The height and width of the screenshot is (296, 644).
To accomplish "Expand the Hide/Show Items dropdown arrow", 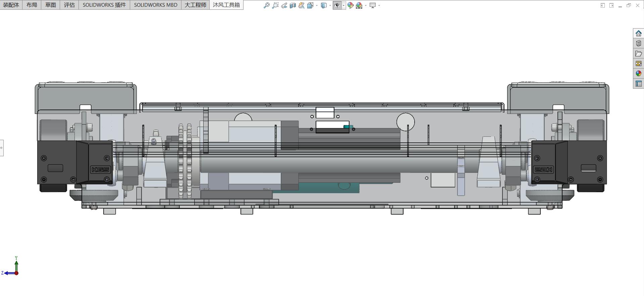I will [343, 6].
